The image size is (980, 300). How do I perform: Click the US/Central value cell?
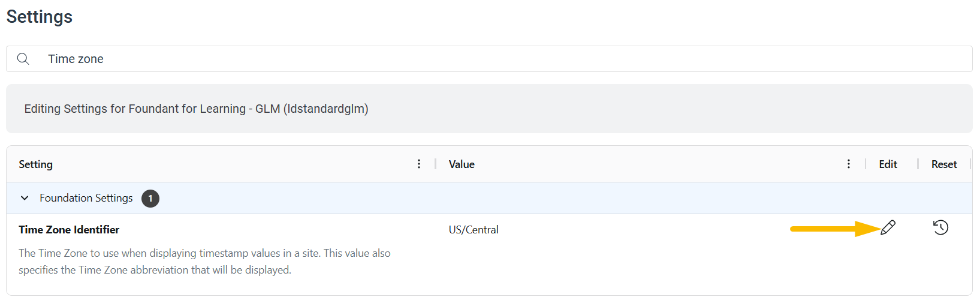click(x=474, y=230)
